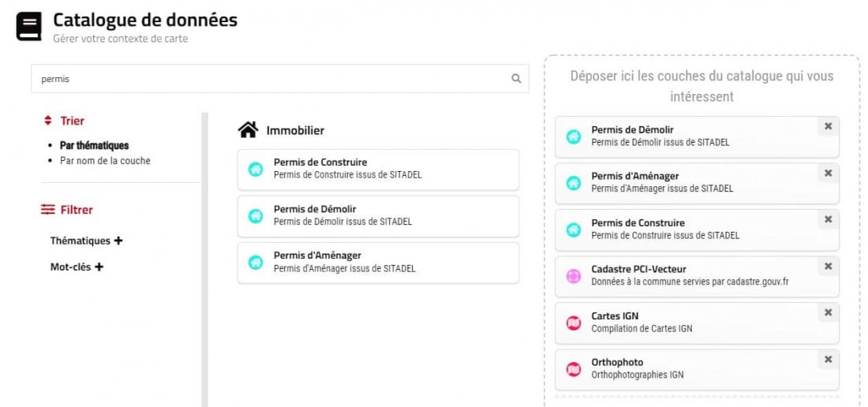Select Permis de Construire catalogue result
This screenshot has height=407, width=868.
click(x=378, y=169)
